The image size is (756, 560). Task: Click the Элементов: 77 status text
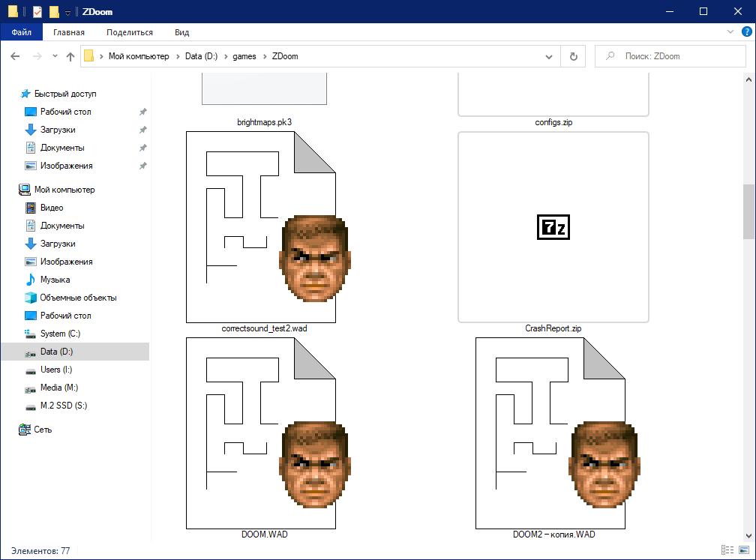pyautogui.click(x=40, y=550)
